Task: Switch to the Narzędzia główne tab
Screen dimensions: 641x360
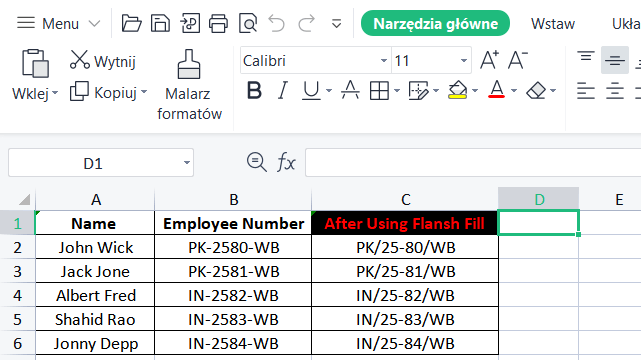Action: [435, 23]
